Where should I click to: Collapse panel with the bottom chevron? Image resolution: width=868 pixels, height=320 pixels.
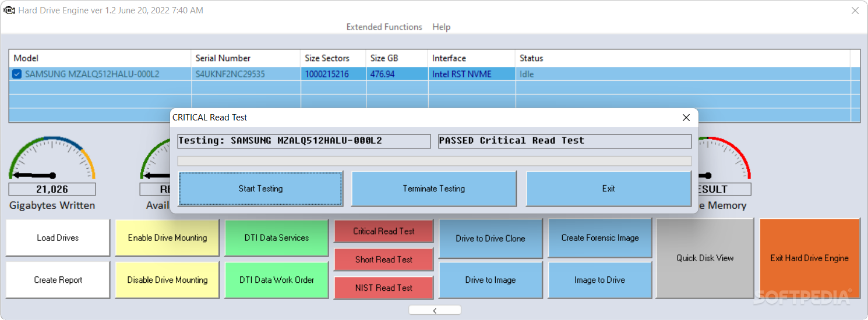(435, 310)
